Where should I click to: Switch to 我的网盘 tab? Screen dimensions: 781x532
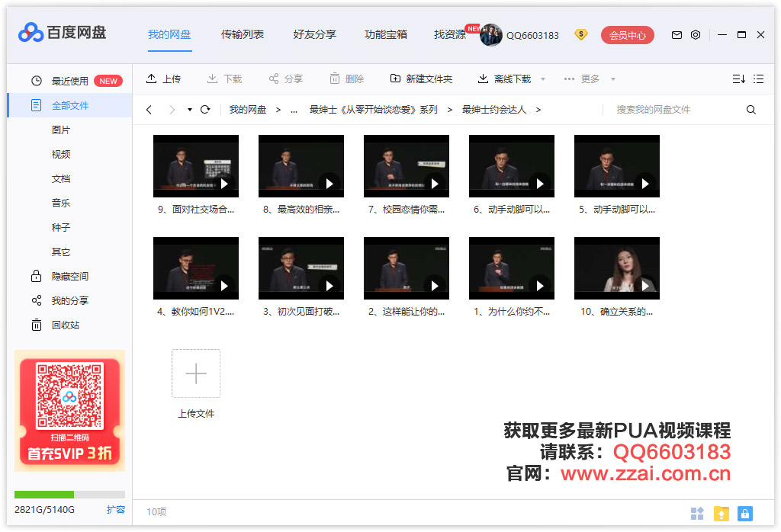[169, 34]
